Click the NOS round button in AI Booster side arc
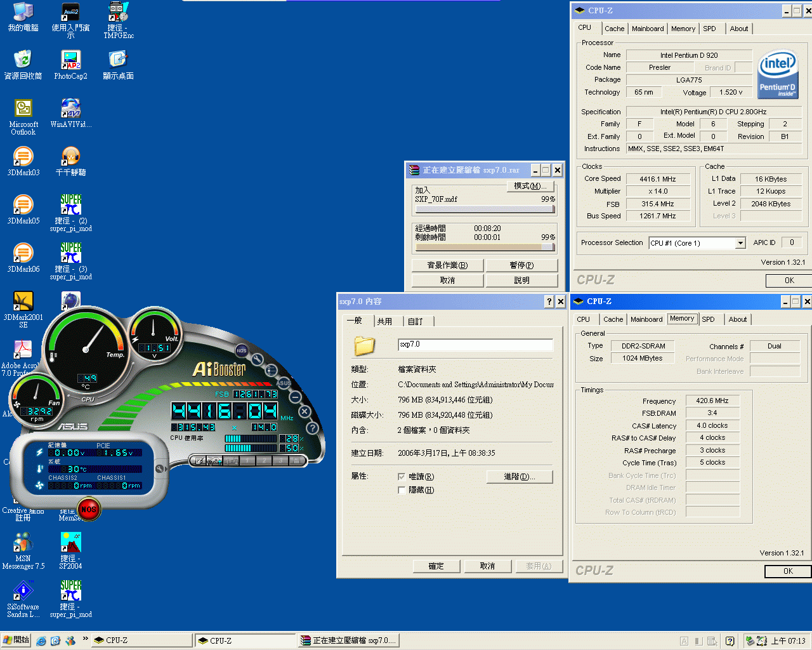 pyautogui.click(x=241, y=350)
